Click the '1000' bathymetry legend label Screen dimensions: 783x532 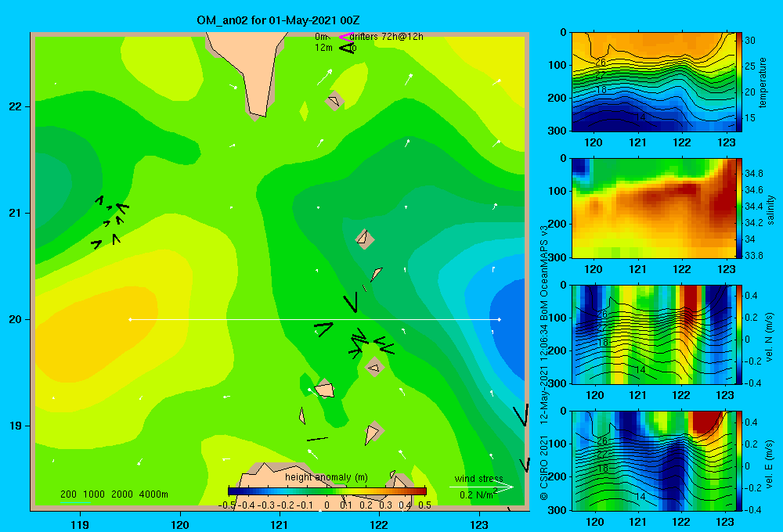point(94,494)
